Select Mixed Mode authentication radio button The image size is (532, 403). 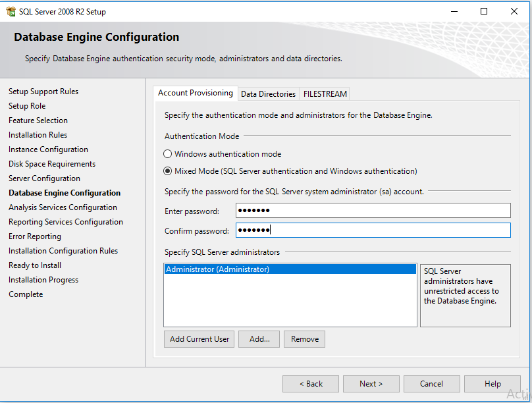(x=168, y=171)
